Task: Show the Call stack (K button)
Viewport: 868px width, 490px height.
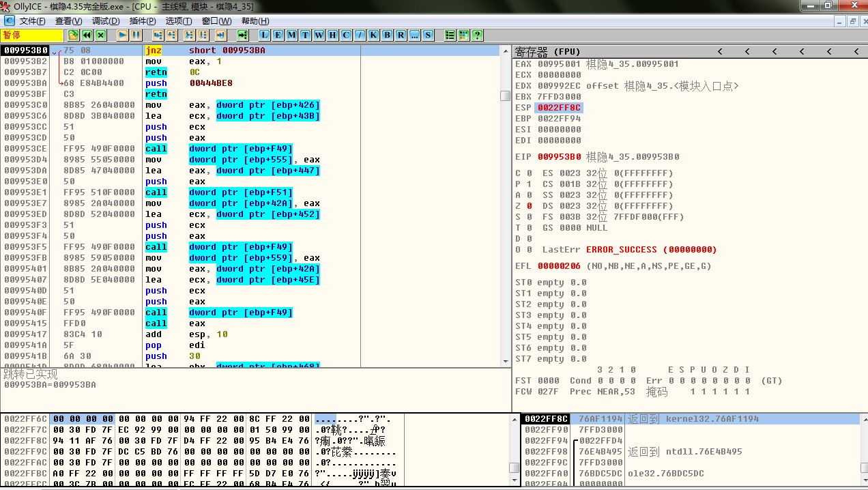Action: pos(373,35)
